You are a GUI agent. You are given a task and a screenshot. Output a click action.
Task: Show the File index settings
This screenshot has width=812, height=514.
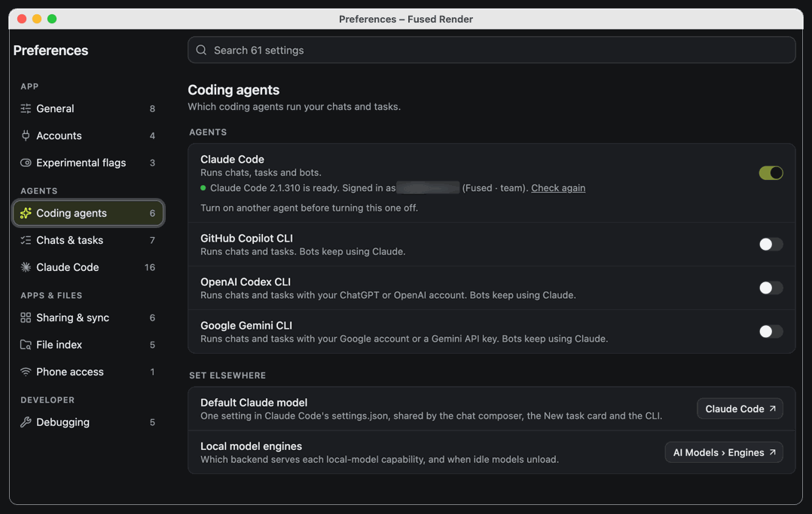(x=88, y=345)
